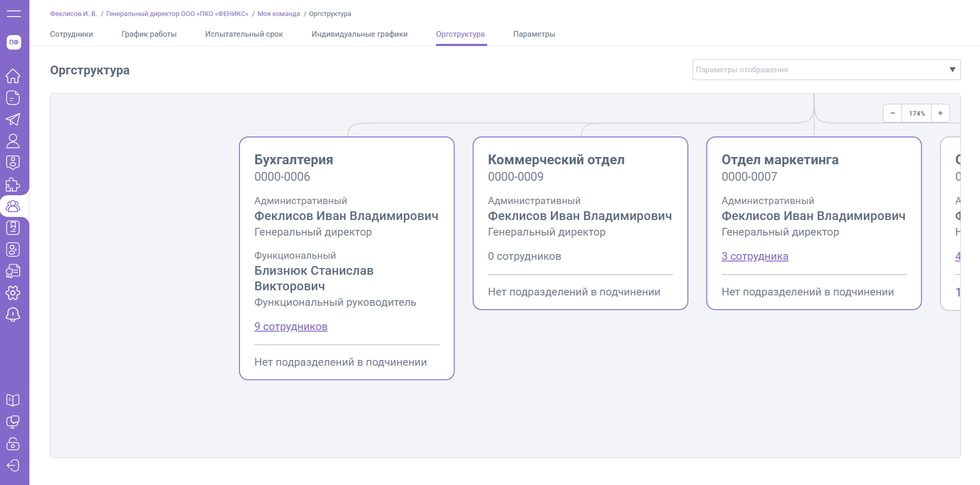Screen dimensions: 980x485
Task: Zoom in with the plus button
Action: coord(940,113)
